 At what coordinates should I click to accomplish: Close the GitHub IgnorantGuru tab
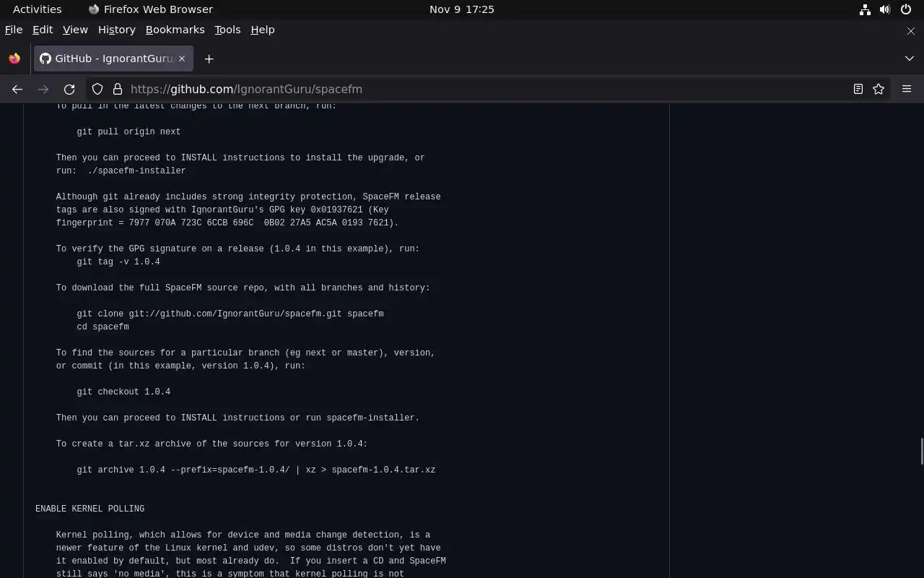[182, 59]
